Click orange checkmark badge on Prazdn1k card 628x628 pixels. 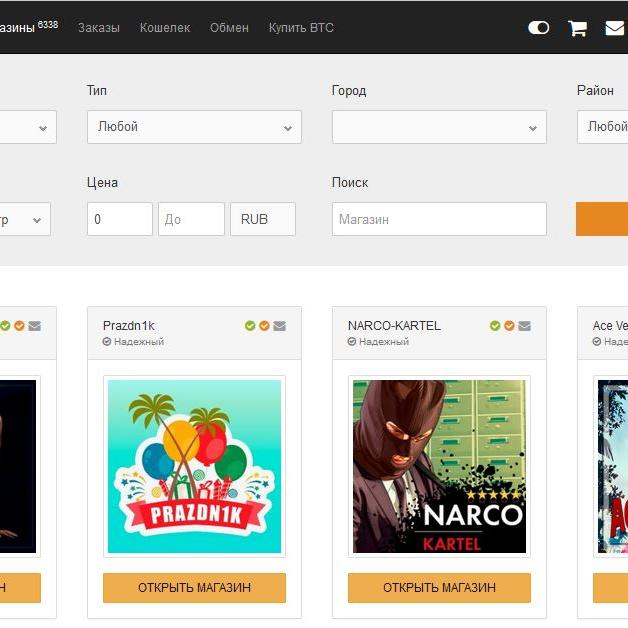click(265, 326)
